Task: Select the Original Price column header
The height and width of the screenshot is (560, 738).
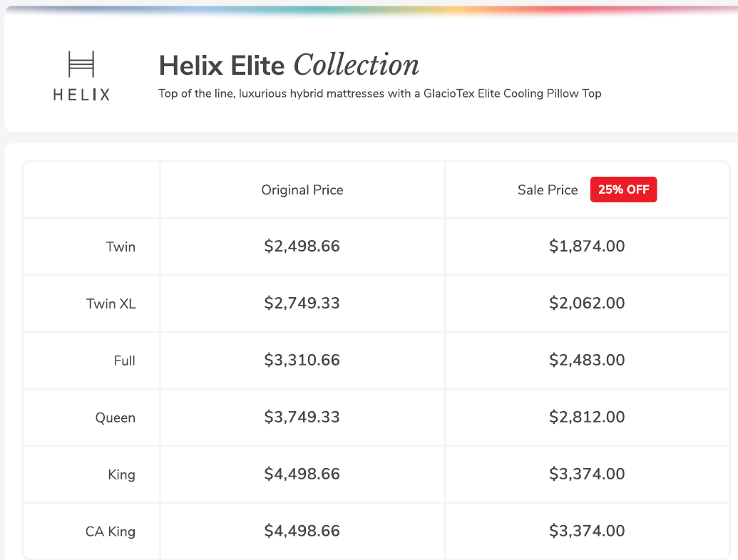Action: click(302, 190)
